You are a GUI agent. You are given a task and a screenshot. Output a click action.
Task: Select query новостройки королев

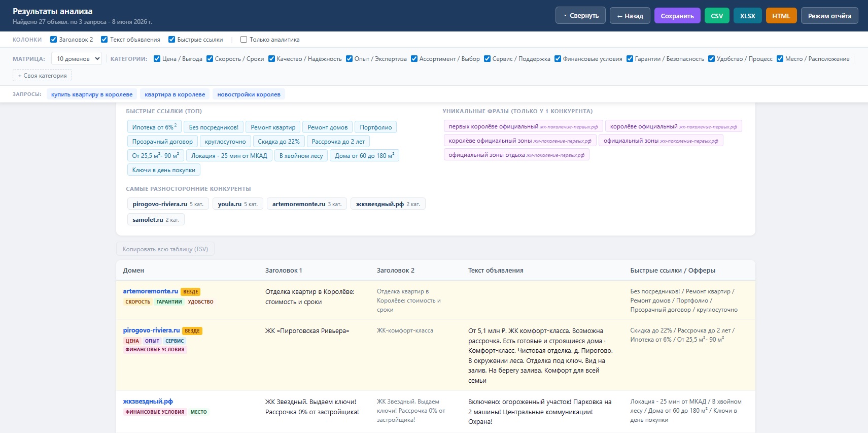[x=249, y=94]
